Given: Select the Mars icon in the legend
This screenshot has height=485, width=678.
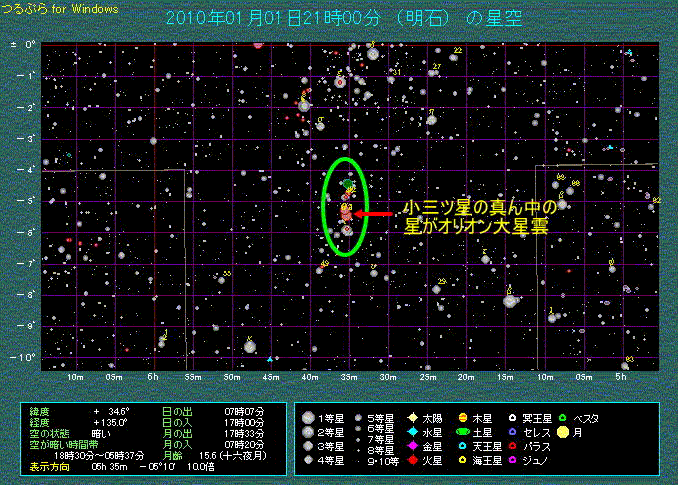Looking at the screenshot, I should (x=413, y=460).
